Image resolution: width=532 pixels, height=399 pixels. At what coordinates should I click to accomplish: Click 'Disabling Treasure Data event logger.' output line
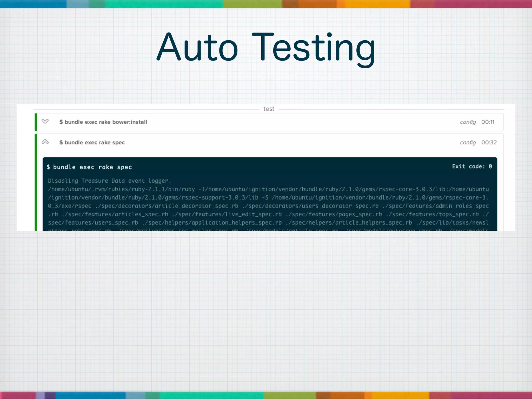pyautogui.click(x=109, y=181)
